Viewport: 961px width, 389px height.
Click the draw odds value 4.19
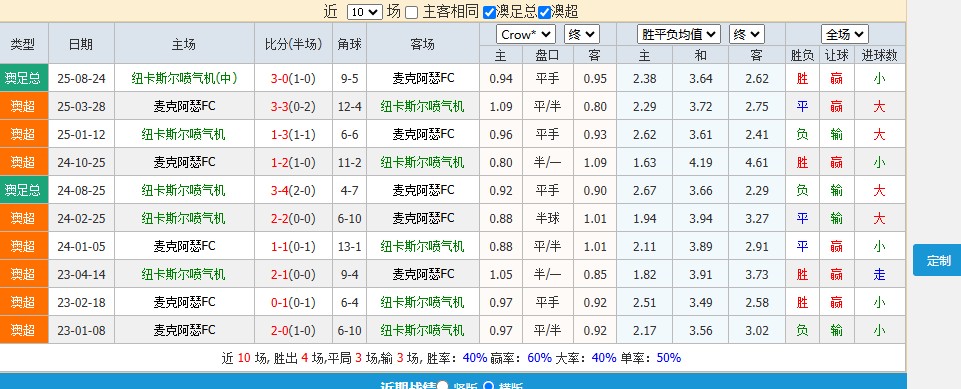(x=701, y=162)
